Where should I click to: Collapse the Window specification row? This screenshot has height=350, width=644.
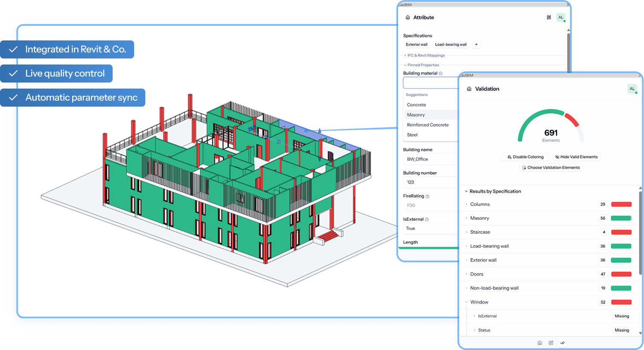pyautogui.click(x=466, y=302)
